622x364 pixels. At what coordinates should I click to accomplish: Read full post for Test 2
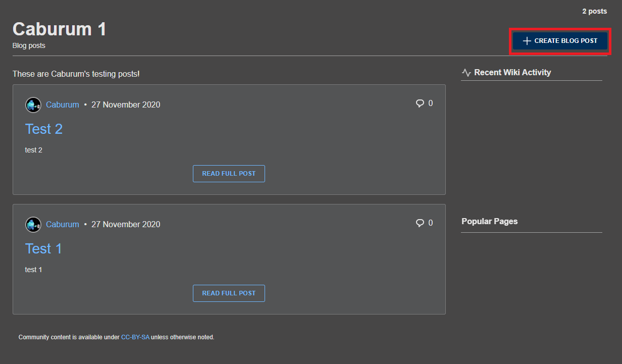(x=229, y=174)
